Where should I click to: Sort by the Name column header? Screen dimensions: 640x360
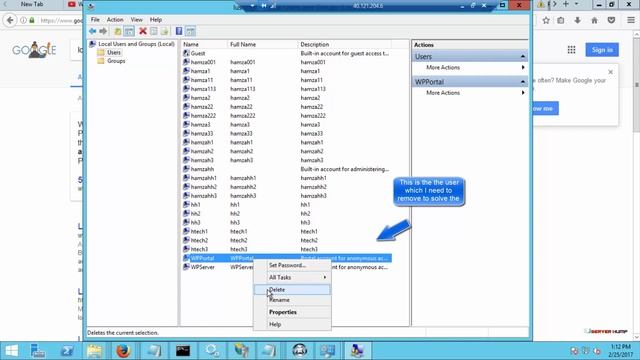click(x=204, y=44)
